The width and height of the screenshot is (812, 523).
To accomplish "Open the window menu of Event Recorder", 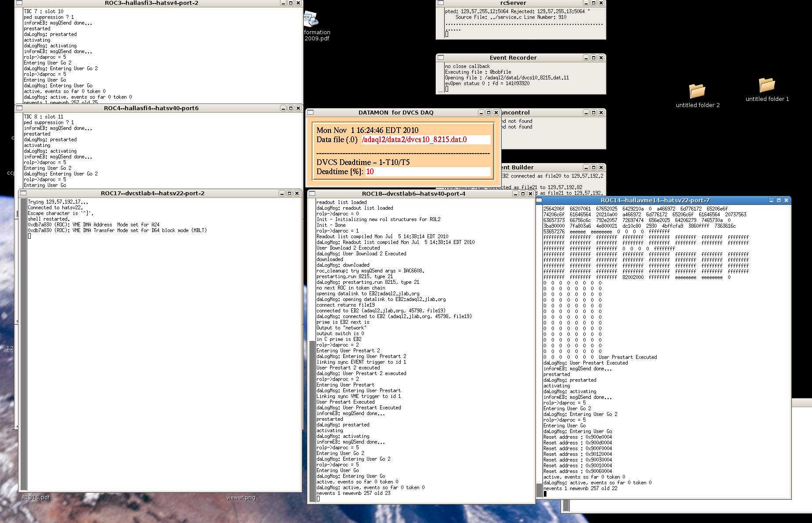I will click(441, 57).
